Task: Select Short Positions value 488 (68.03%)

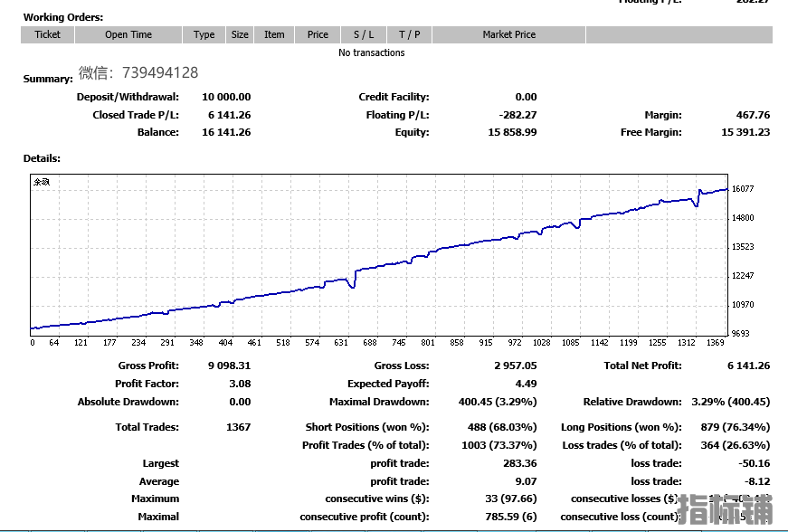Action: (x=502, y=427)
